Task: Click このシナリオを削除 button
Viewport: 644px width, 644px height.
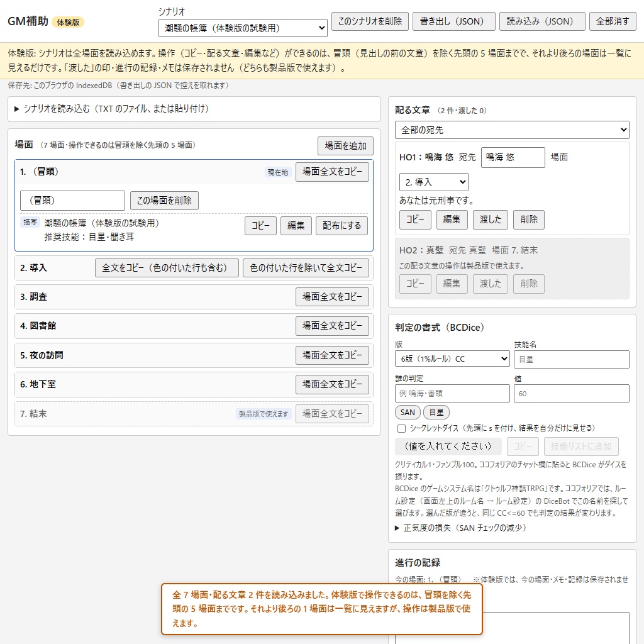Action: pyautogui.click(x=370, y=21)
